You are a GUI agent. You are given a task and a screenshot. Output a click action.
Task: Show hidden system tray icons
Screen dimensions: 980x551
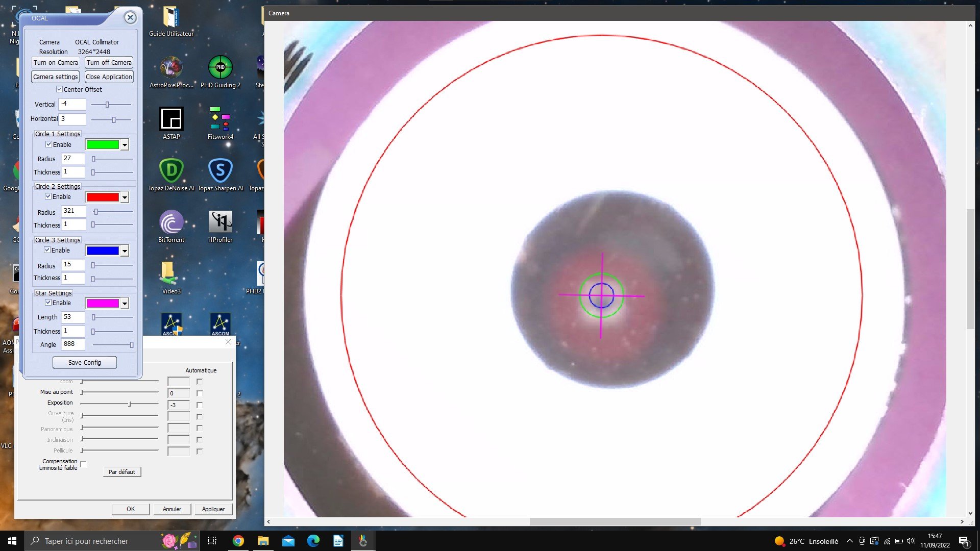click(x=849, y=541)
